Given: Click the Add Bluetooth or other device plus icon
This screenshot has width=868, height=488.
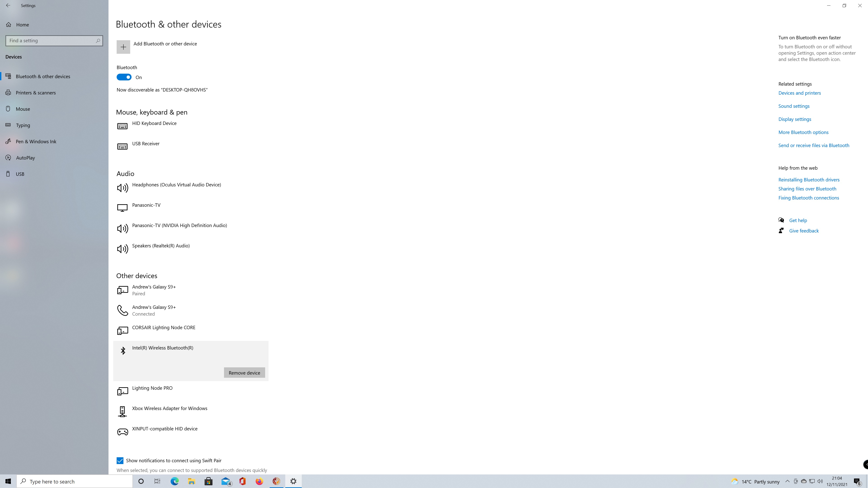Looking at the screenshot, I should (123, 47).
